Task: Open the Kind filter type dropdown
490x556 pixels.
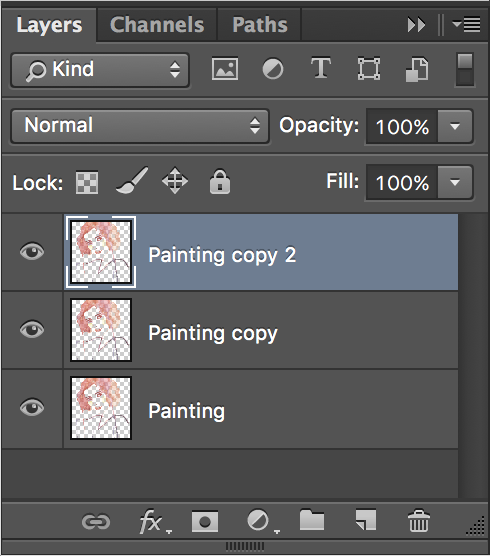Action: pyautogui.click(x=100, y=70)
